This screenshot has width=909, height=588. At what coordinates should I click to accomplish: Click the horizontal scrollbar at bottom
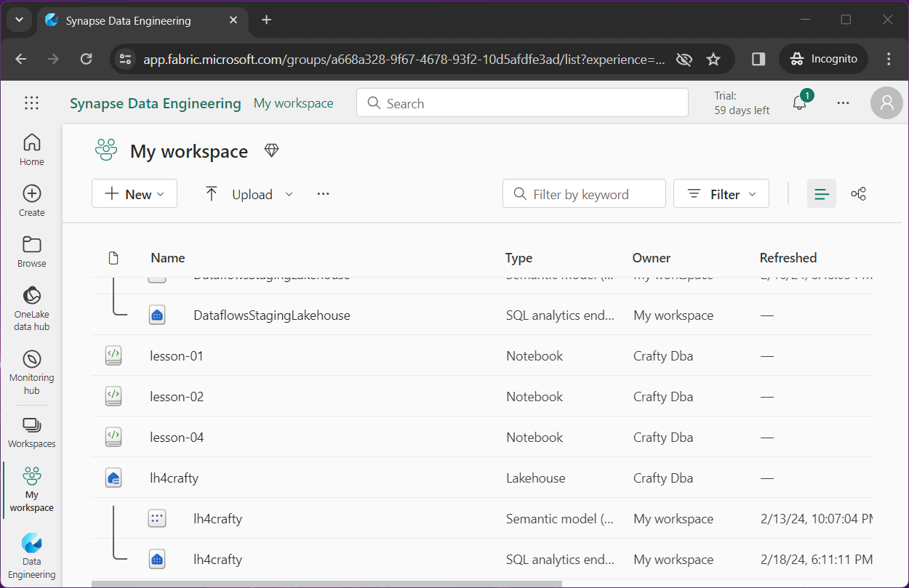[x=327, y=583]
